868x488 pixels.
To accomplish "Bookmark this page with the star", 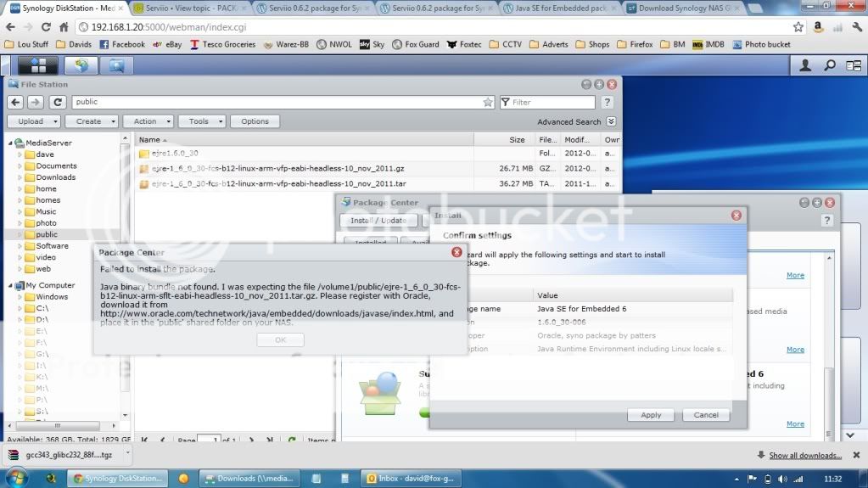I will click(x=798, y=26).
